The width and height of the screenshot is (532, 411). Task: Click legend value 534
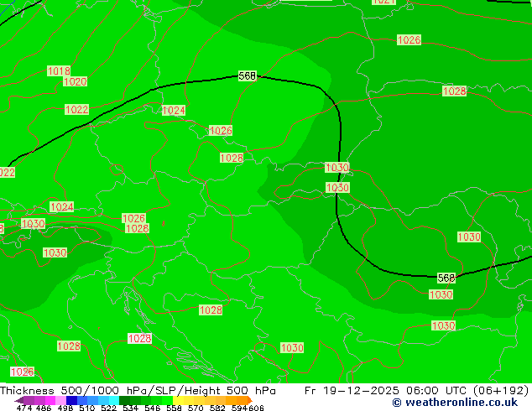[x=130, y=408]
